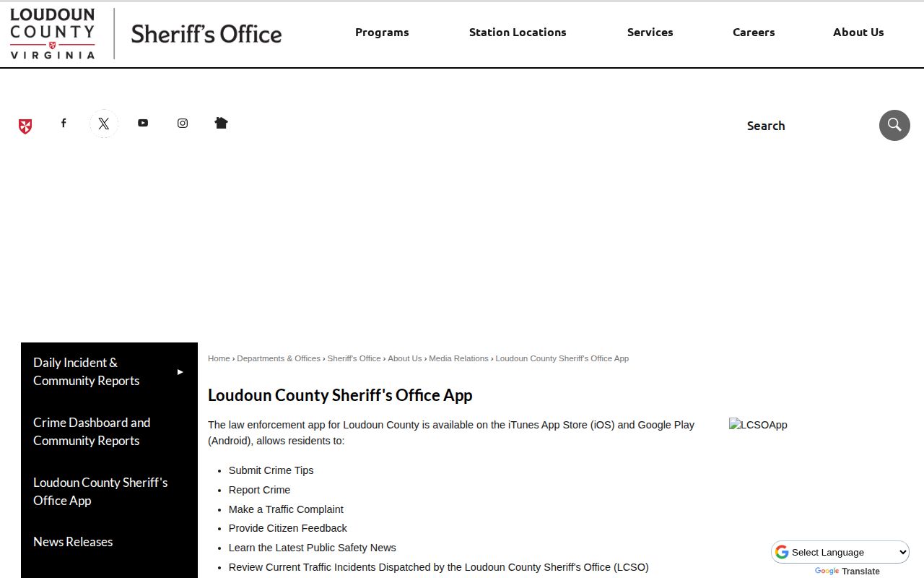This screenshot has width=924, height=578.
Task: Open the Loudoun County shield icon link
Action: (25, 127)
